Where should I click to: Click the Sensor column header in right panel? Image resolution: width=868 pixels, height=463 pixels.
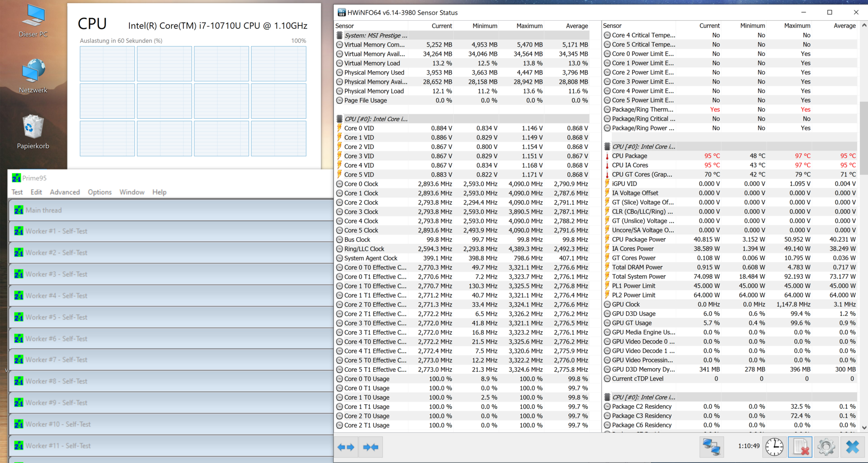tap(612, 26)
